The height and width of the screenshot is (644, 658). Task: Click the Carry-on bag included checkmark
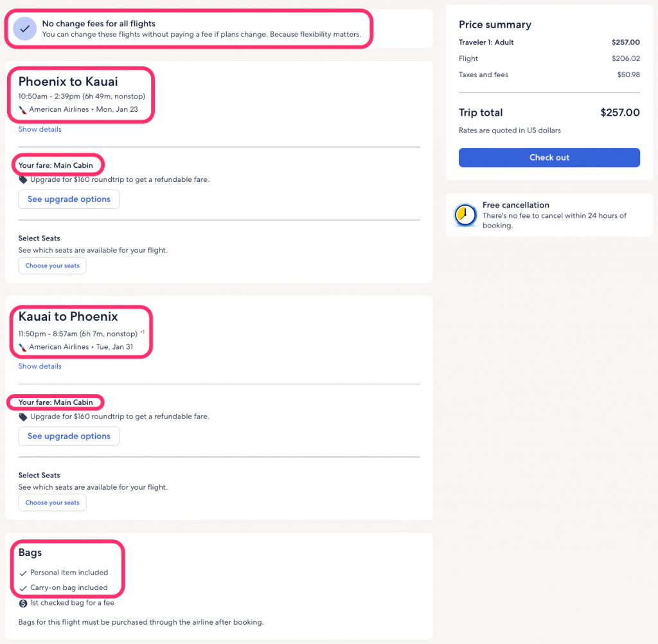(23, 588)
